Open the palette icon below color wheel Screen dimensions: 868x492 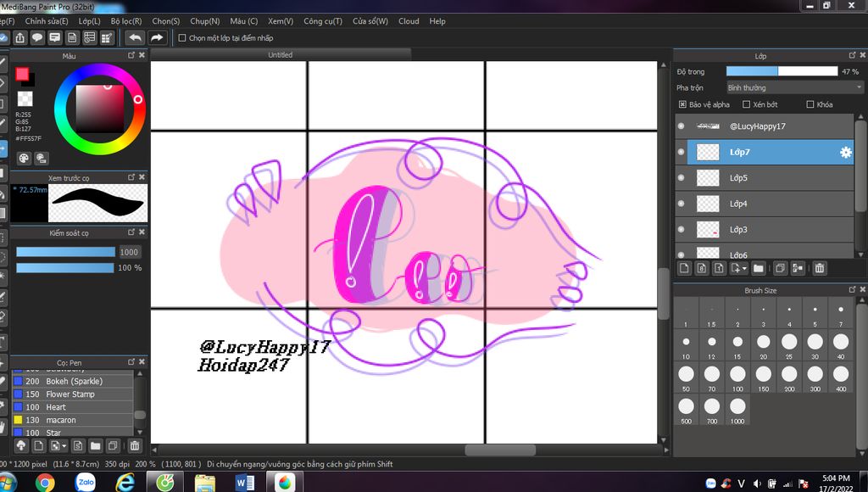(24, 159)
